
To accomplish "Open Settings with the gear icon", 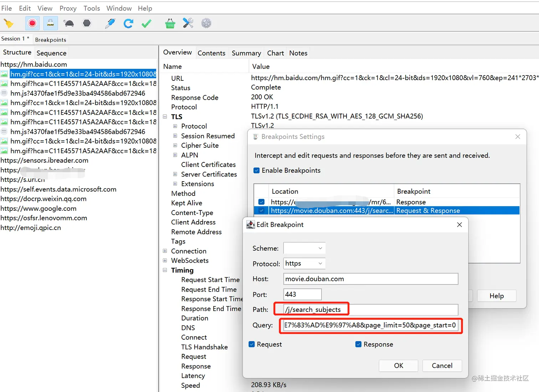I will click(206, 23).
